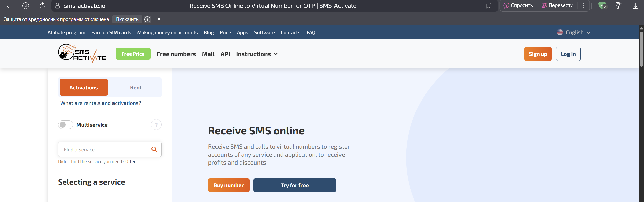
Task: Click the Log in button
Action: 568,54
